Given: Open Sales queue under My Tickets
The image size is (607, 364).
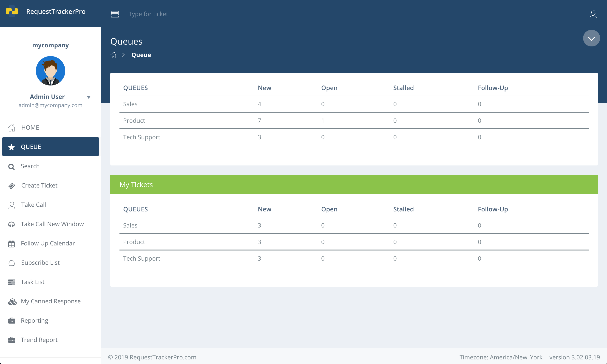Looking at the screenshot, I should tap(130, 225).
